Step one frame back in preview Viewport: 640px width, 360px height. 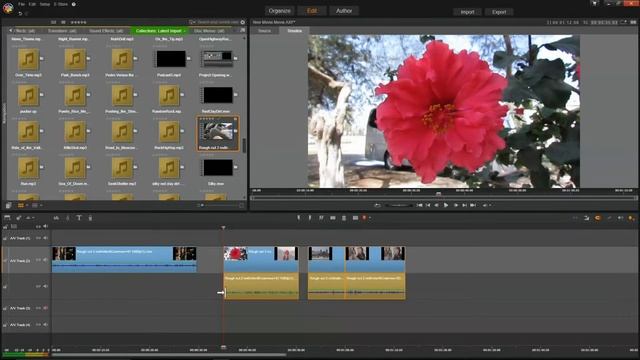pos(437,205)
